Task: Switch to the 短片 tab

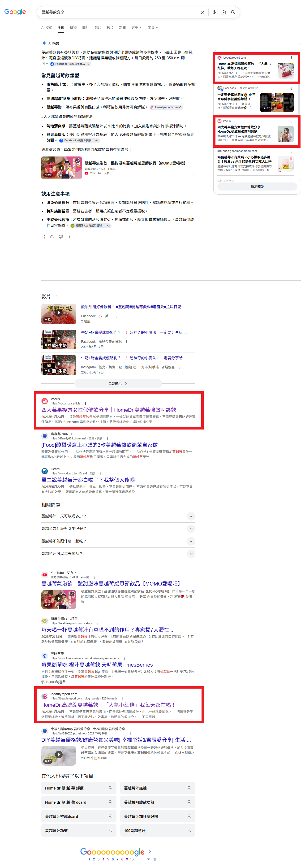Action: 110,28
